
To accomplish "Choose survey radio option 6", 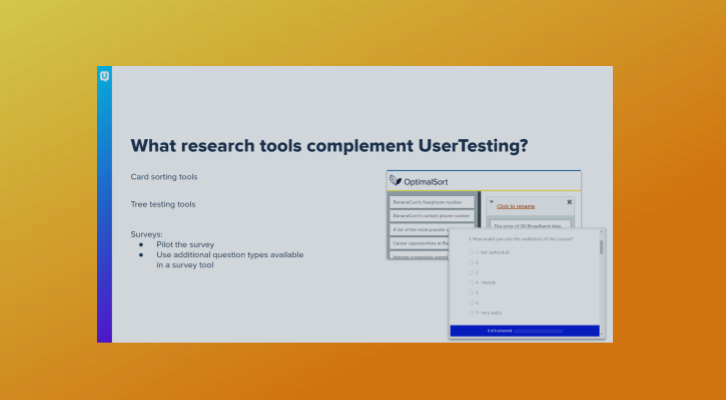I will [471, 303].
